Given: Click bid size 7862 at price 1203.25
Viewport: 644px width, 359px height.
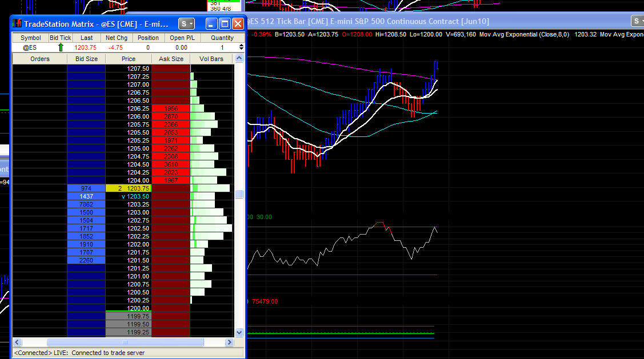Looking at the screenshot, I should click(x=86, y=204).
